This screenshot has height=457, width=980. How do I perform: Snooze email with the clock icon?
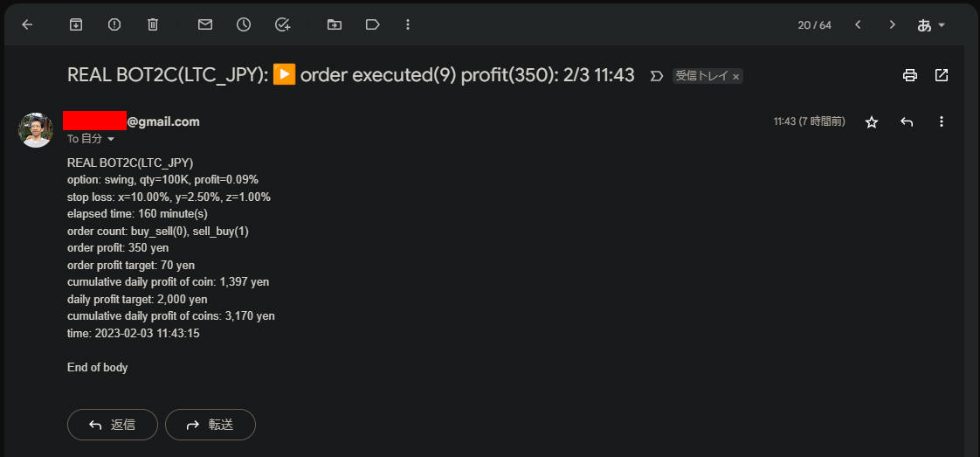coord(243,24)
